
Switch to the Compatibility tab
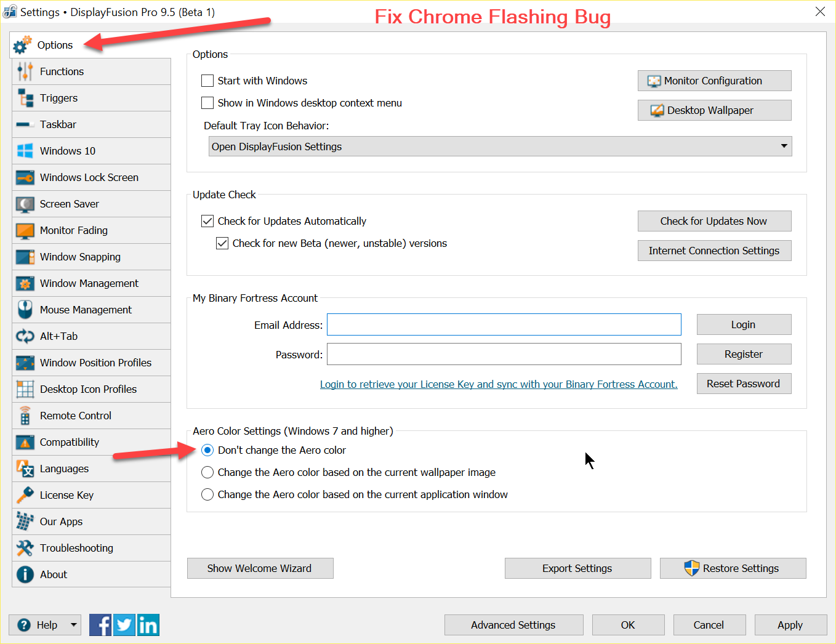click(x=70, y=442)
